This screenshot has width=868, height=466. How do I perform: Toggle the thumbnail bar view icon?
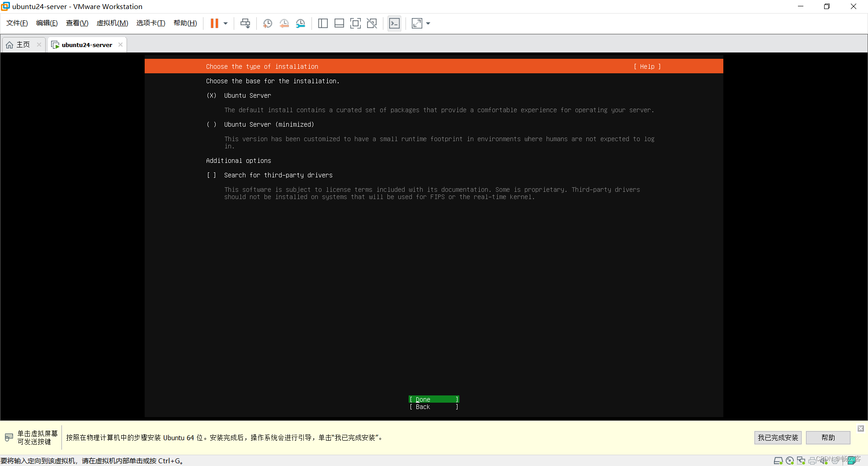(x=339, y=24)
